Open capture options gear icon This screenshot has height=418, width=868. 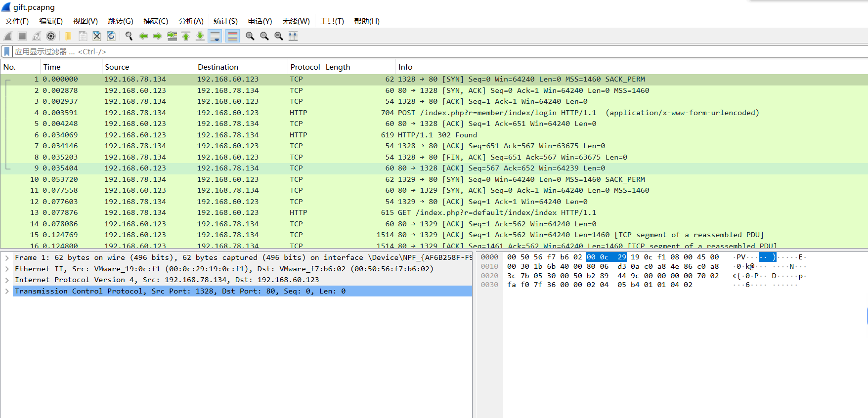[x=51, y=36]
